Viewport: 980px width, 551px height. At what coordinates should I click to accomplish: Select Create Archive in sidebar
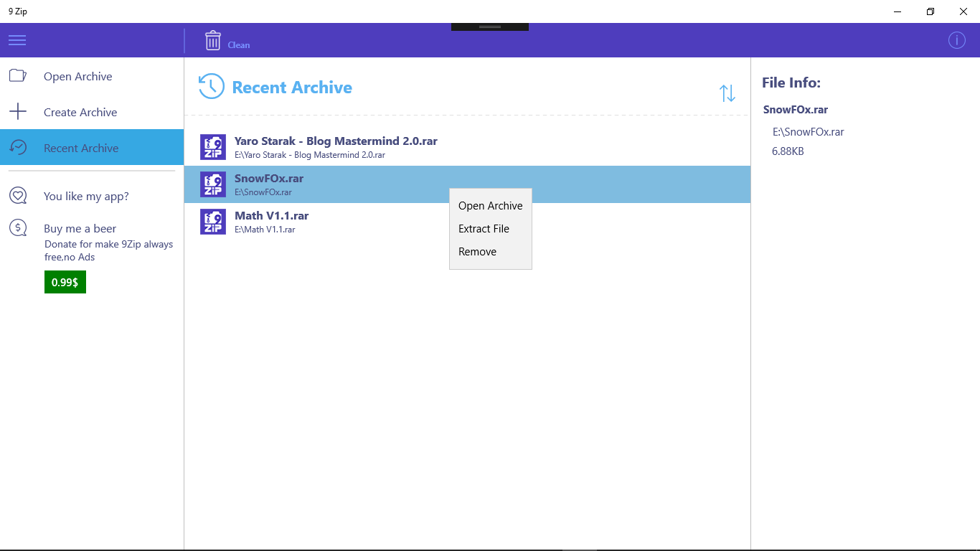pyautogui.click(x=92, y=111)
